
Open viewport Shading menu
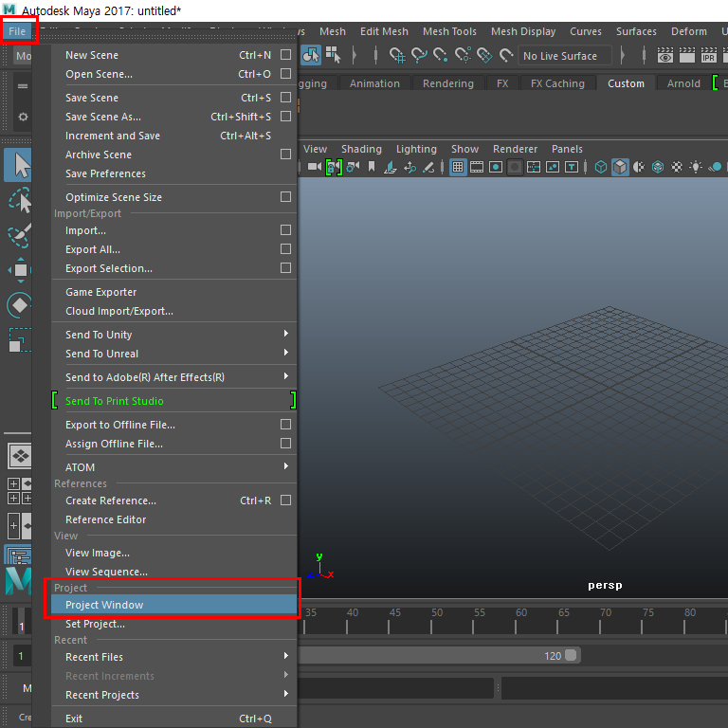point(361,149)
